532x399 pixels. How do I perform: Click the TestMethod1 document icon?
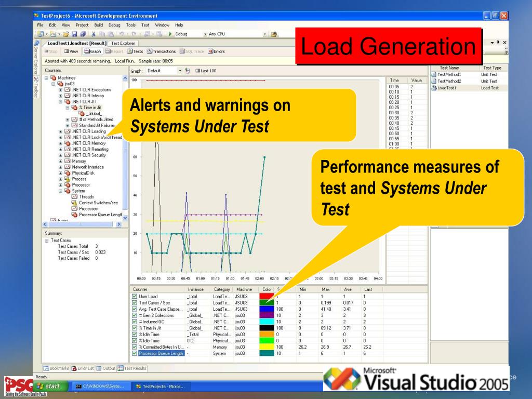pos(434,74)
